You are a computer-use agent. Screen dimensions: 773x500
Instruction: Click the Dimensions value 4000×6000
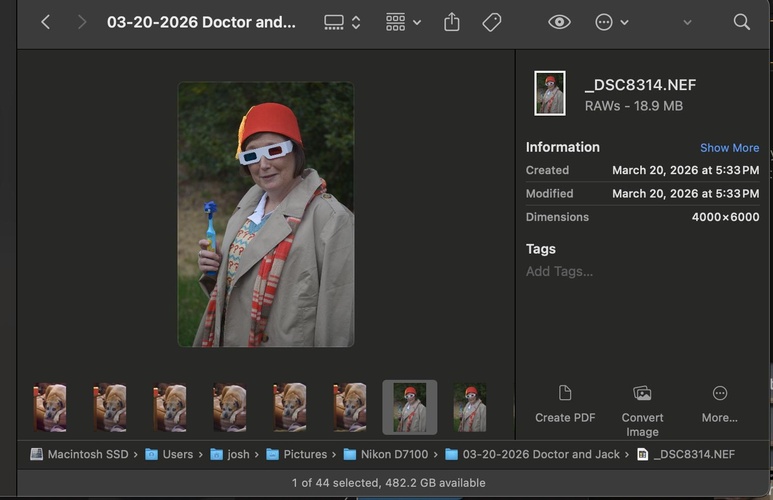(725, 217)
